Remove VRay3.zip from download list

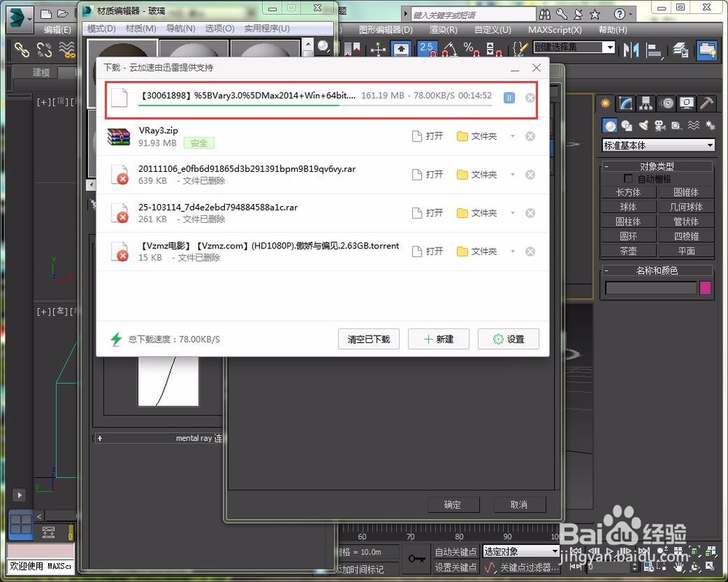tap(530, 136)
